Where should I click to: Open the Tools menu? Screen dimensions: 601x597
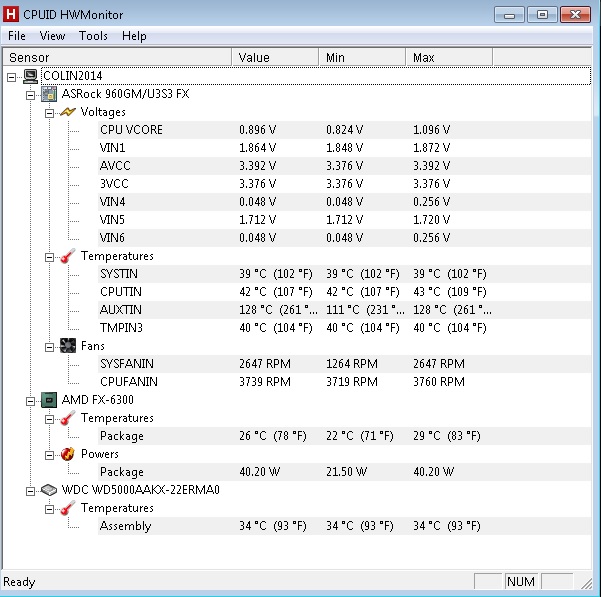pos(93,36)
